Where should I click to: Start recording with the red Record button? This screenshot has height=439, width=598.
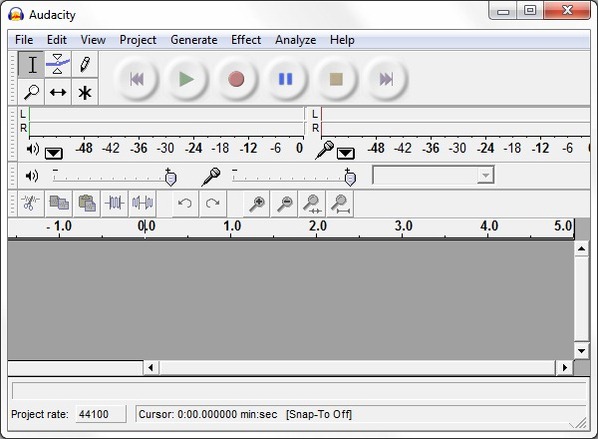tap(236, 79)
